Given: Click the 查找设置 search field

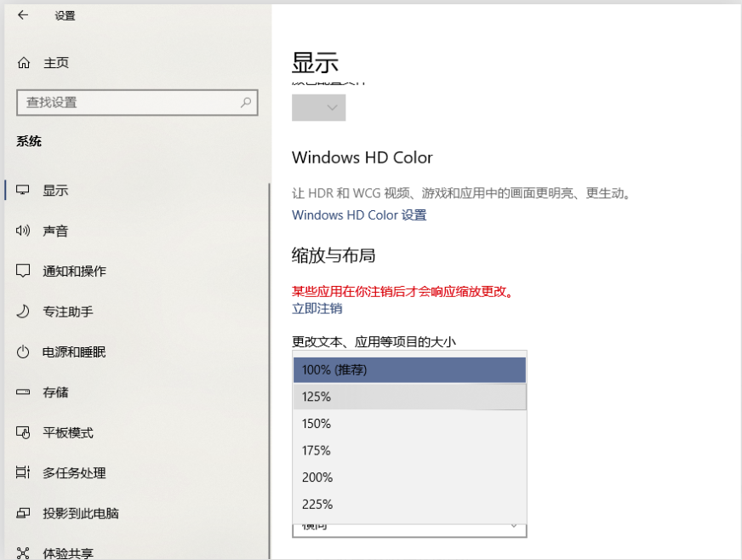Looking at the screenshot, I should tap(128, 102).
